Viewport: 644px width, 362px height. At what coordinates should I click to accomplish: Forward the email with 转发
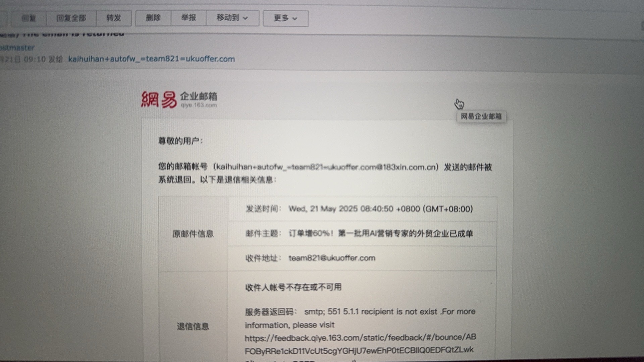[113, 18]
